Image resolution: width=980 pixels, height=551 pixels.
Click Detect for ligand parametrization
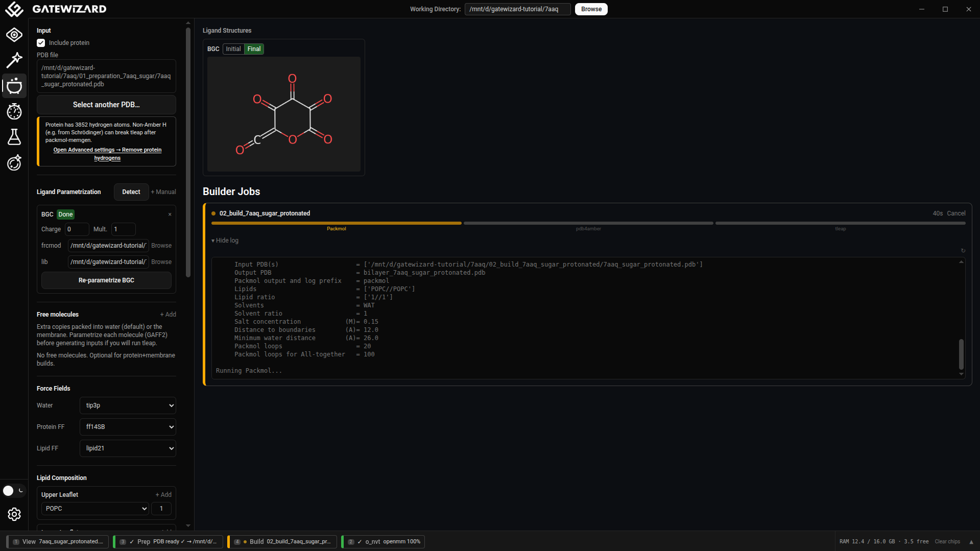(131, 192)
